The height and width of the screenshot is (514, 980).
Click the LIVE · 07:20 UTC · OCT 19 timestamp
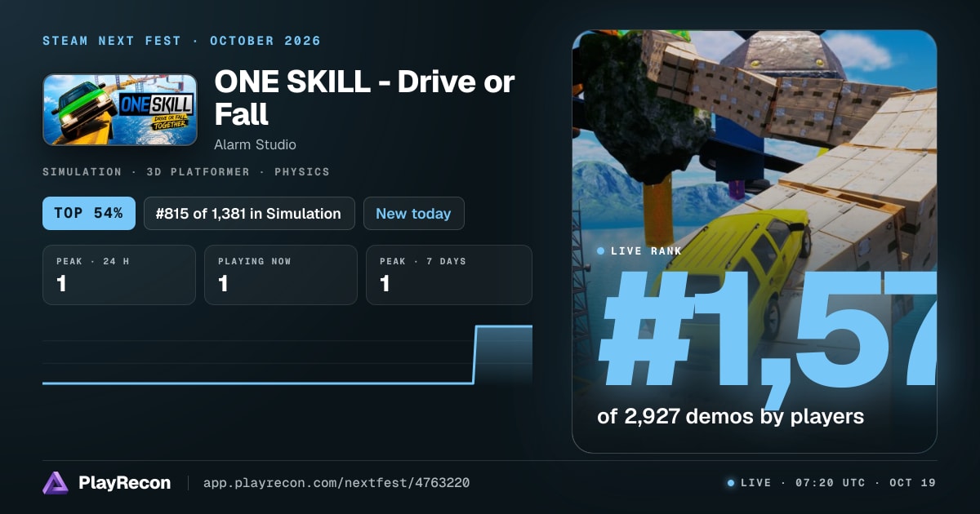click(x=838, y=483)
